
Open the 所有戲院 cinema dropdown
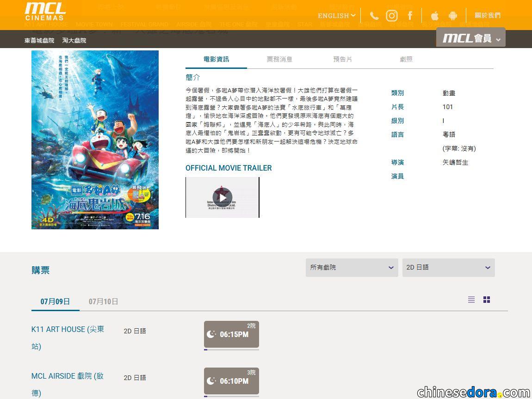(x=352, y=268)
